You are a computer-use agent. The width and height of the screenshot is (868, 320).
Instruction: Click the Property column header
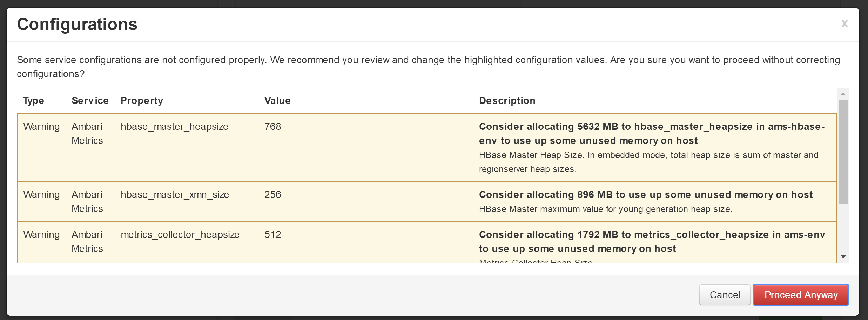pyautogui.click(x=142, y=101)
